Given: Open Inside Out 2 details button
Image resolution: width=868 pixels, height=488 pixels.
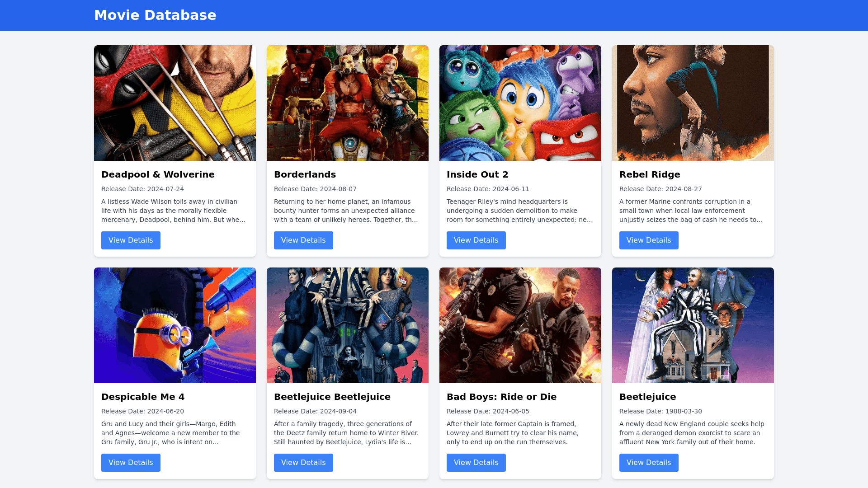Looking at the screenshot, I should 476,240.
